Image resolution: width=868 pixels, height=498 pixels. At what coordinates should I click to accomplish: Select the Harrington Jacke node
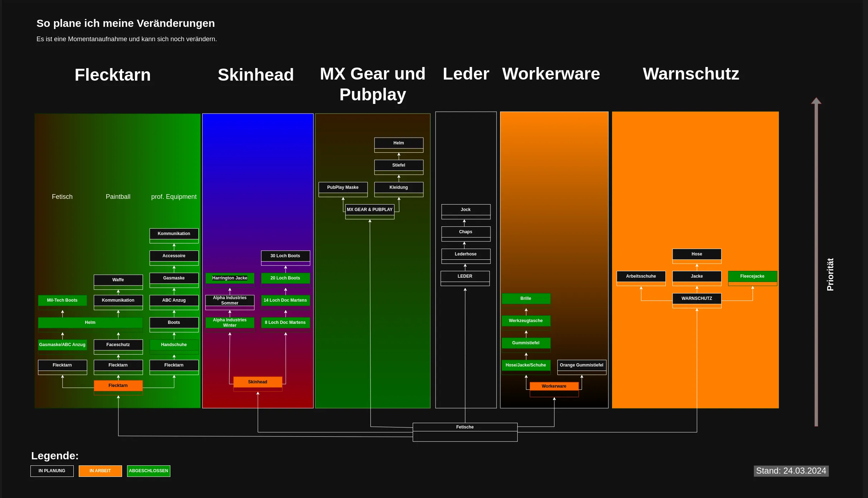point(230,278)
